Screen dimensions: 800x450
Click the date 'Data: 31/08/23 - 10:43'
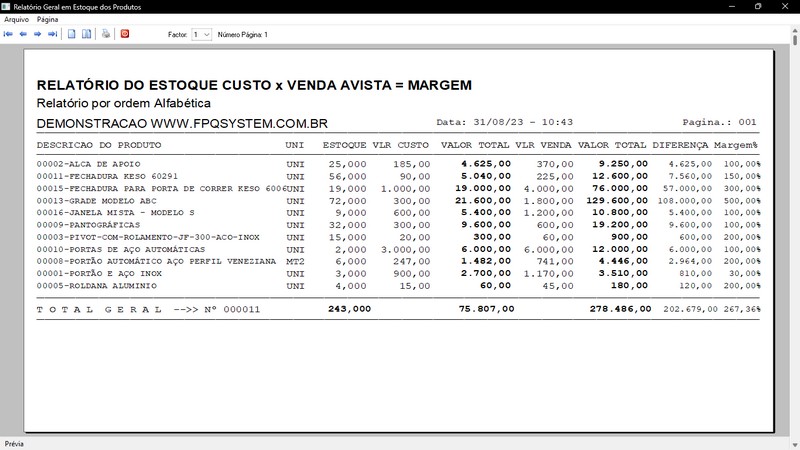(505, 122)
